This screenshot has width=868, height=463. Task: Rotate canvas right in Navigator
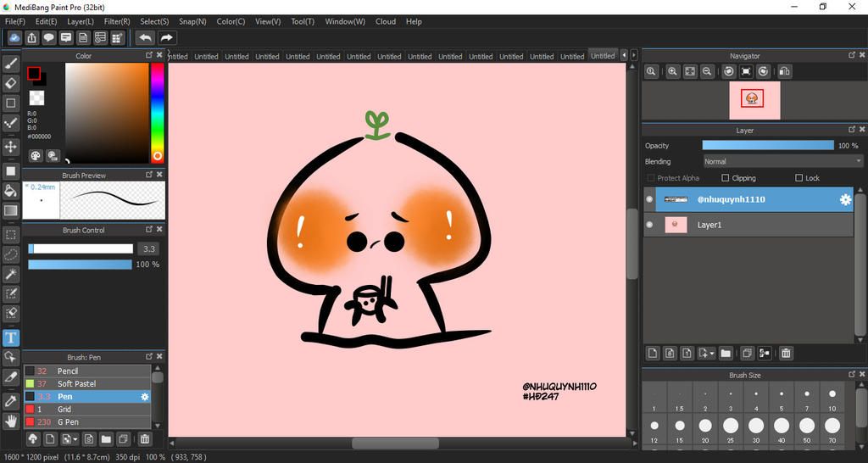pos(764,71)
